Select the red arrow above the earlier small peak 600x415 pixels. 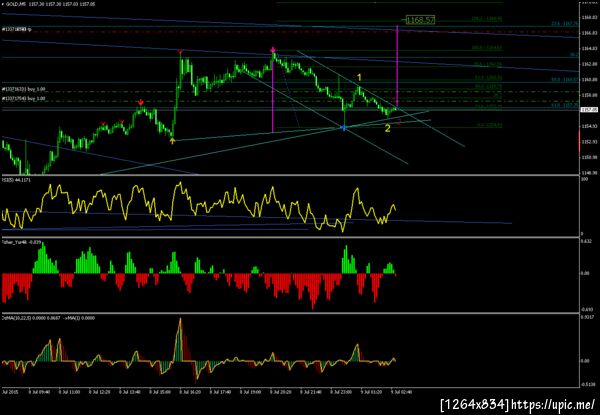(141, 102)
